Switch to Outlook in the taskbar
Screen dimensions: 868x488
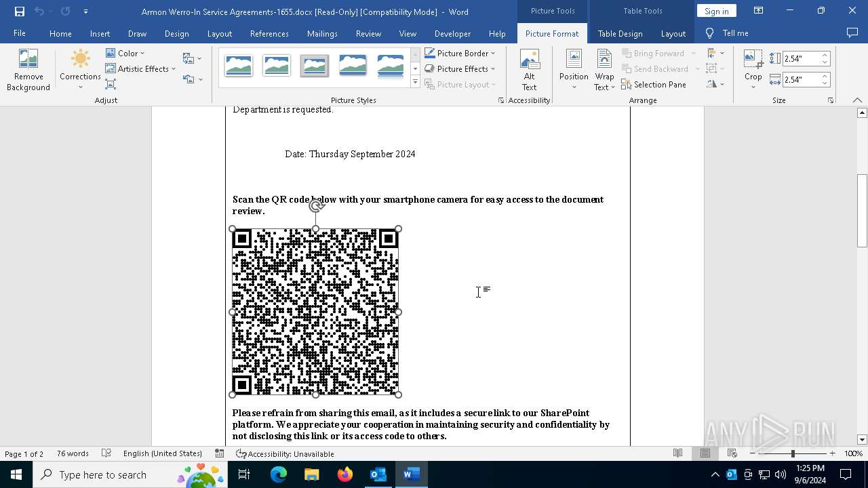(378, 474)
